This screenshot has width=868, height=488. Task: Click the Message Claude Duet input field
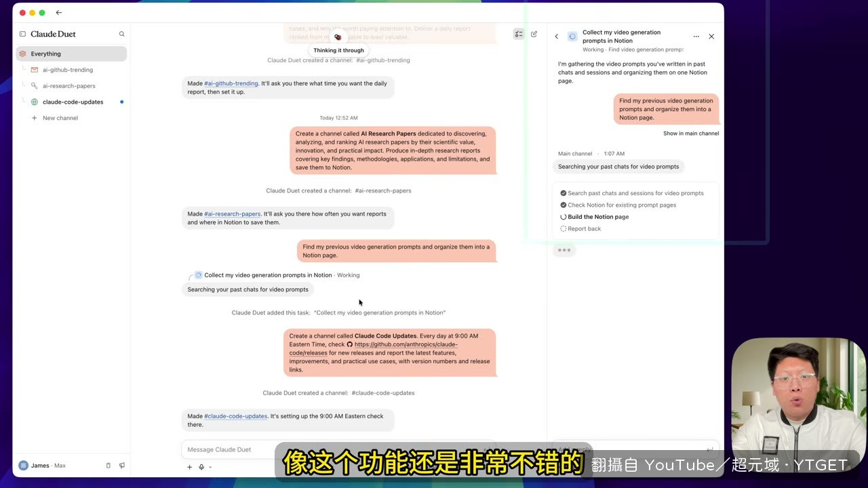point(338,449)
